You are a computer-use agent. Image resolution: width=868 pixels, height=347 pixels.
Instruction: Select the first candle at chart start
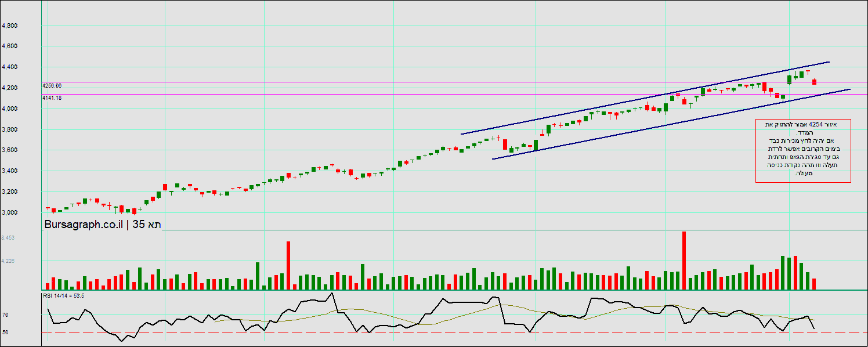click(48, 208)
